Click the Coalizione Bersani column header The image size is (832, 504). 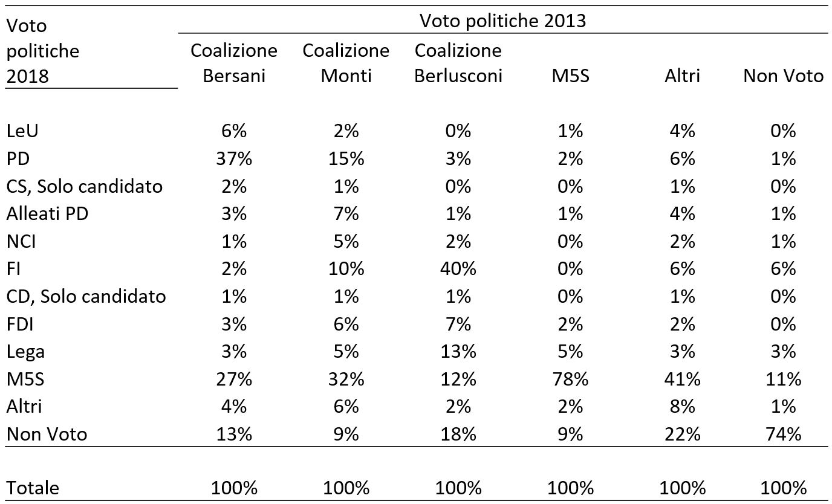point(234,63)
